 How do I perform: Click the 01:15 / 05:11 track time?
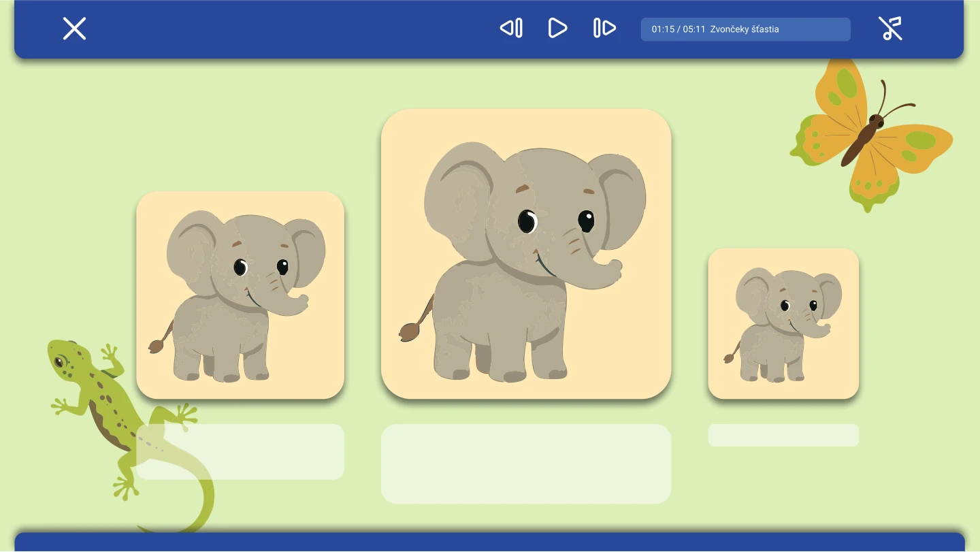pos(679,29)
